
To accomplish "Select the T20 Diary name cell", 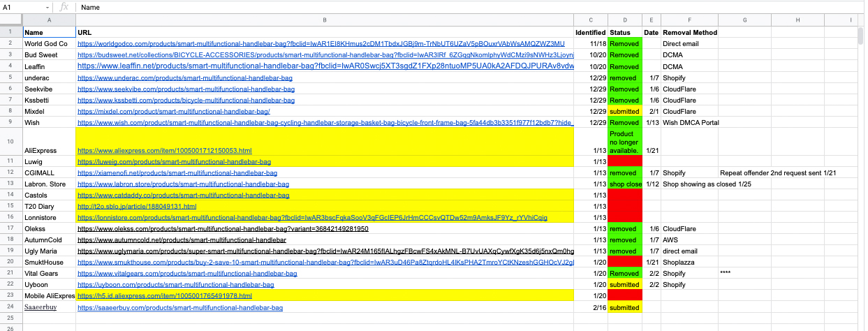I will point(49,207).
